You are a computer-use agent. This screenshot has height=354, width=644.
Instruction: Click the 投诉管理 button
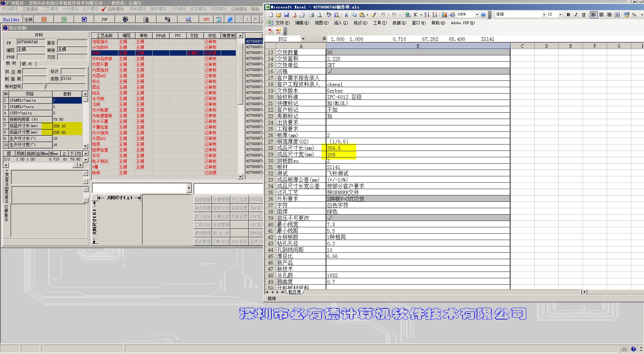click(x=203, y=242)
